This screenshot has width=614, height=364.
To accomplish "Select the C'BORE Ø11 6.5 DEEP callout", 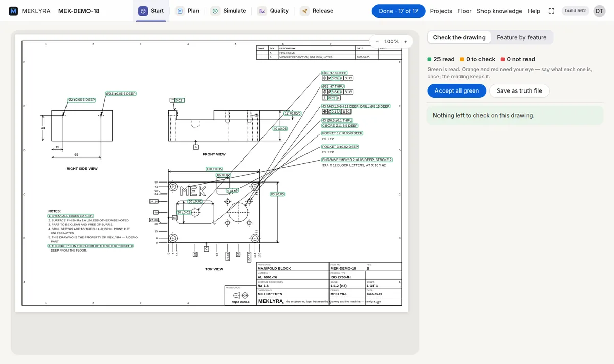I will (340, 126).
